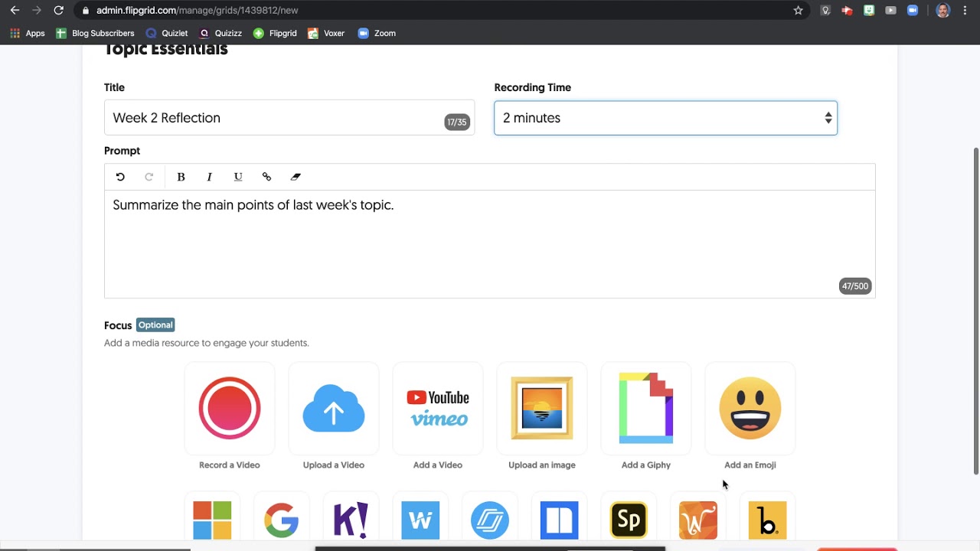Select the Kahoot K! integration icon
The height and width of the screenshot is (551, 980).
351,520
